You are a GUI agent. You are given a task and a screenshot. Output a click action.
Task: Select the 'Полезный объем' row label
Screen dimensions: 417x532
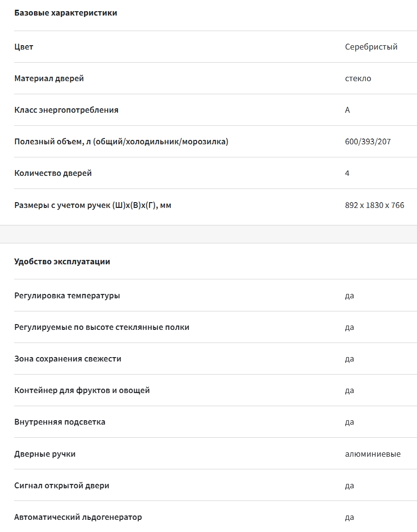click(121, 141)
